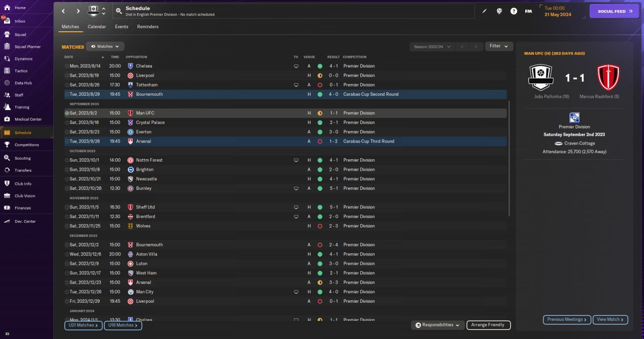Toggle the circle on the Nottm Forest row
This screenshot has height=339, width=644.
pyautogui.click(x=67, y=160)
